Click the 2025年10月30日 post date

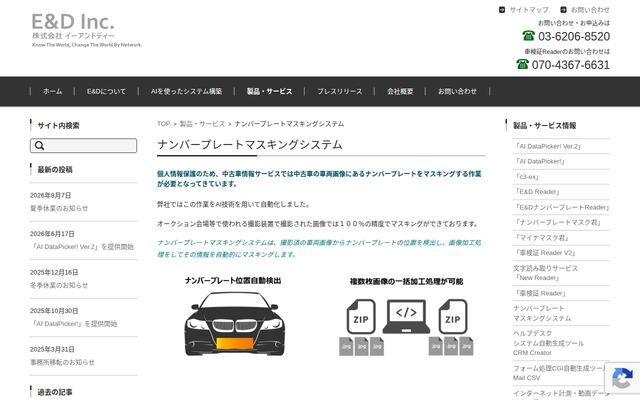click(x=54, y=311)
